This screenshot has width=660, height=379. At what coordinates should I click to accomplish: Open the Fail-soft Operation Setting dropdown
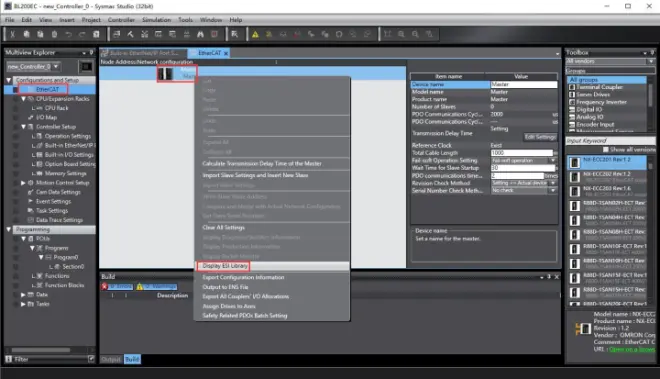(x=553, y=160)
